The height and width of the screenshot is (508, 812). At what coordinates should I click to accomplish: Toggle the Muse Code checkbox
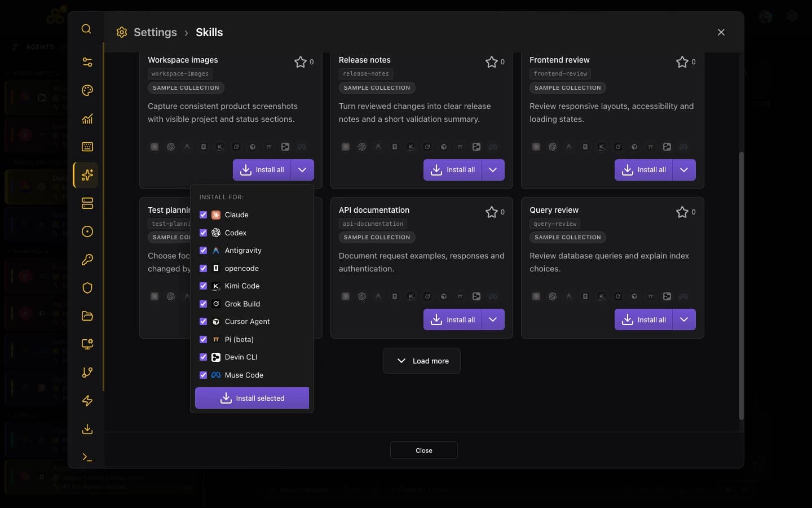click(x=203, y=375)
